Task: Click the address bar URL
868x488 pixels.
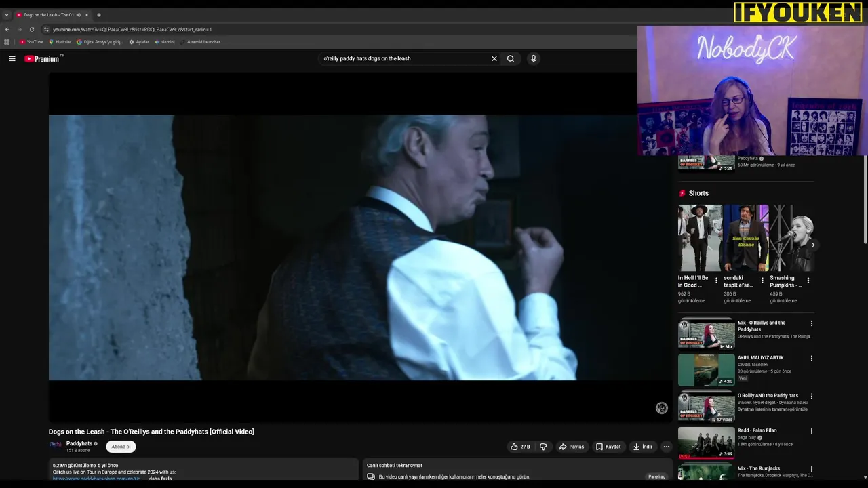Action: (132, 29)
